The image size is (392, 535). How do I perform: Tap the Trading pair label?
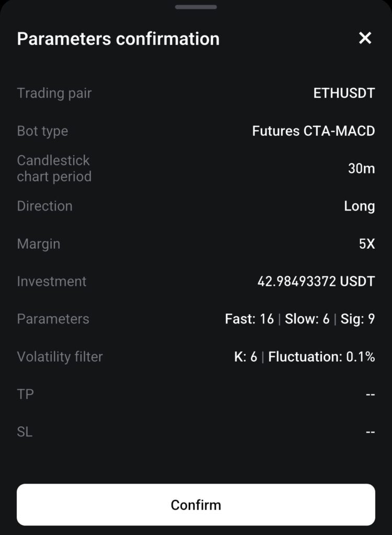point(54,94)
